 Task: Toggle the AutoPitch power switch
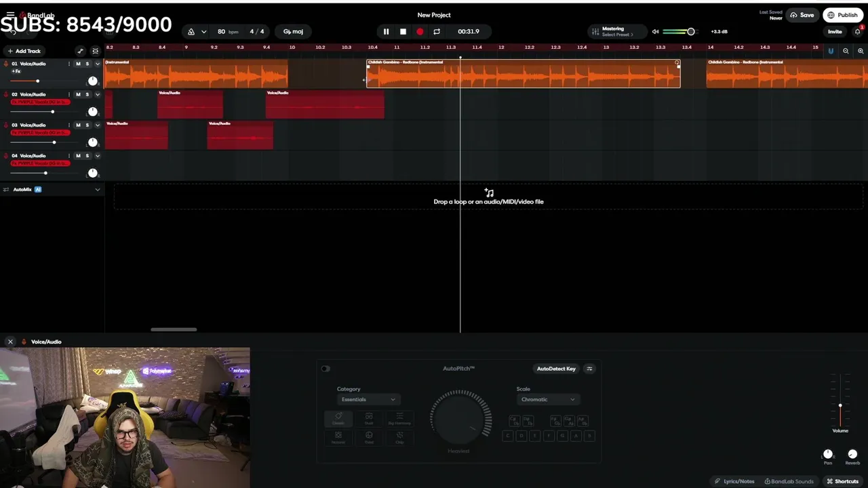click(x=325, y=369)
